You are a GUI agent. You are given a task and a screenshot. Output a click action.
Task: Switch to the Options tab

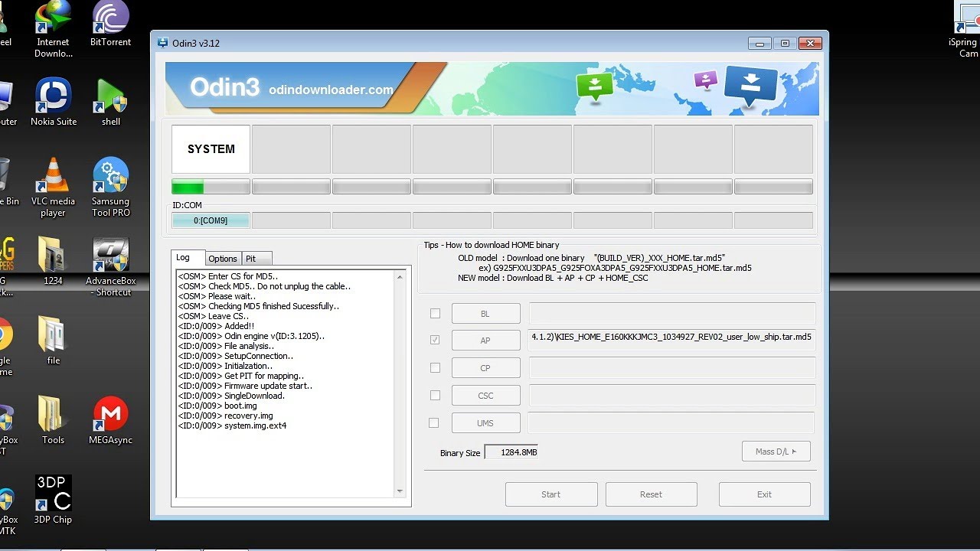tap(223, 259)
